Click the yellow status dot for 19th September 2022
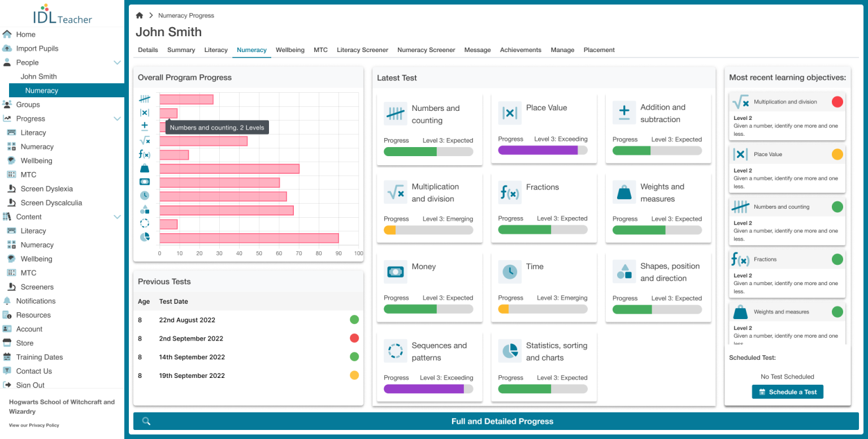 tap(354, 375)
